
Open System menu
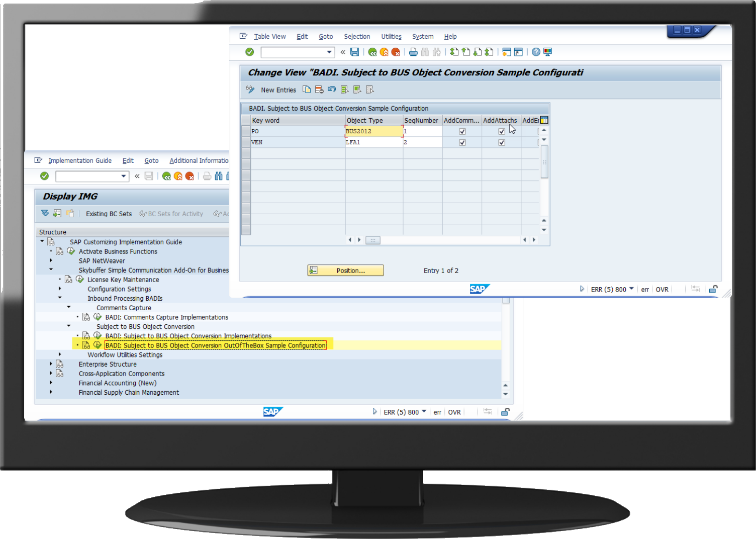423,36
